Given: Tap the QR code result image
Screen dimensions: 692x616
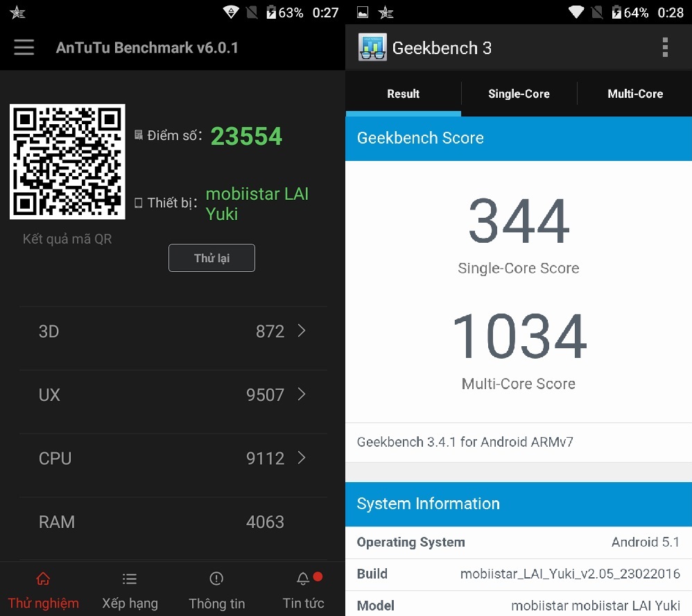Looking at the screenshot, I should 67,162.
